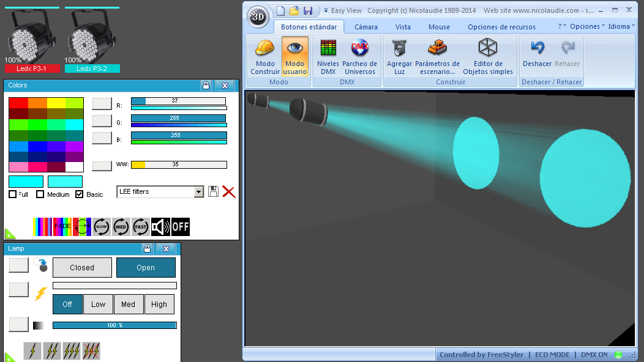
Task: Click the rainbow stripes color macro
Action: click(43, 227)
